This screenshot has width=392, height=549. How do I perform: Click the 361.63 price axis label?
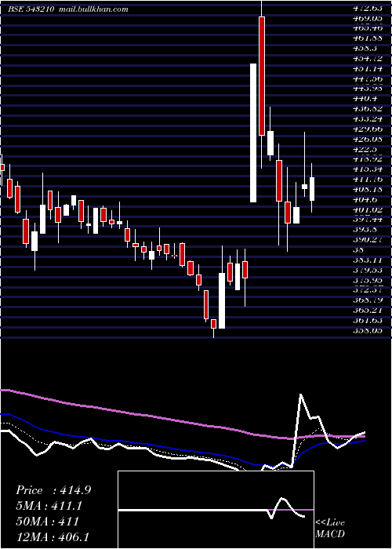(367, 321)
